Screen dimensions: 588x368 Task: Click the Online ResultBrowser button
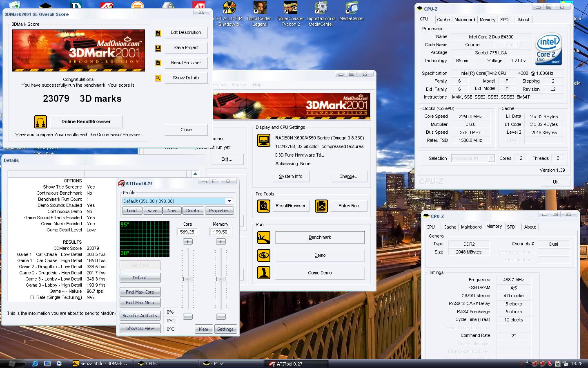point(86,121)
